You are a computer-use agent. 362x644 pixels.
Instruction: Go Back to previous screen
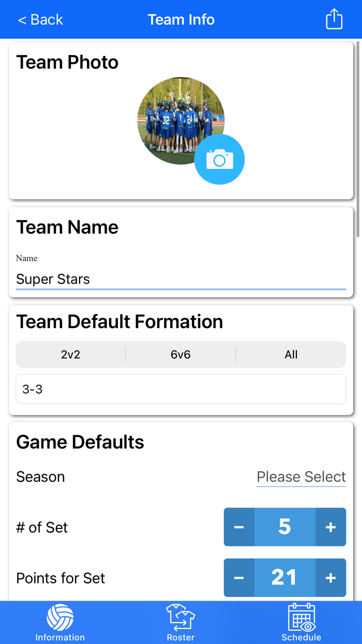coord(40,20)
